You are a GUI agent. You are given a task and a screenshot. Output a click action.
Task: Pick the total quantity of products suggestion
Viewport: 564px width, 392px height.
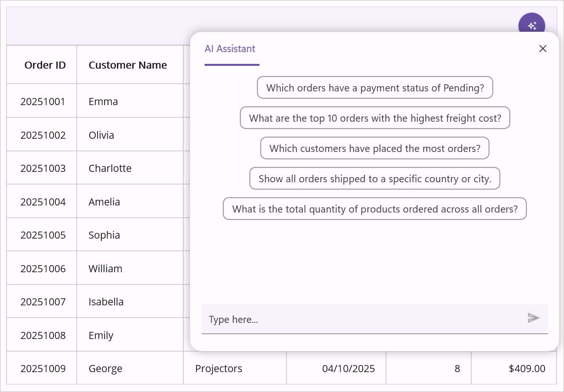click(x=375, y=209)
